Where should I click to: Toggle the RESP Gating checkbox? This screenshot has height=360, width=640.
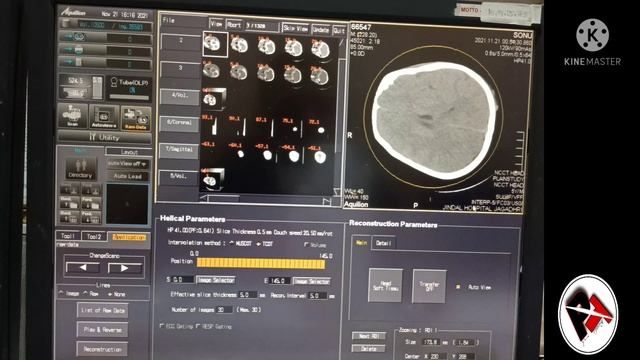[198, 327]
